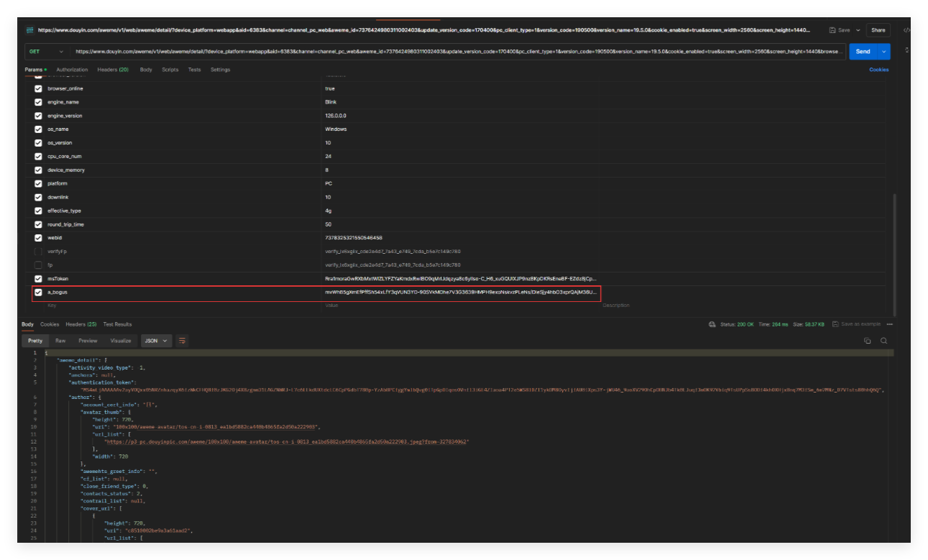Click the msToken value cell
The image size is (928, 560).
(461, 279)
